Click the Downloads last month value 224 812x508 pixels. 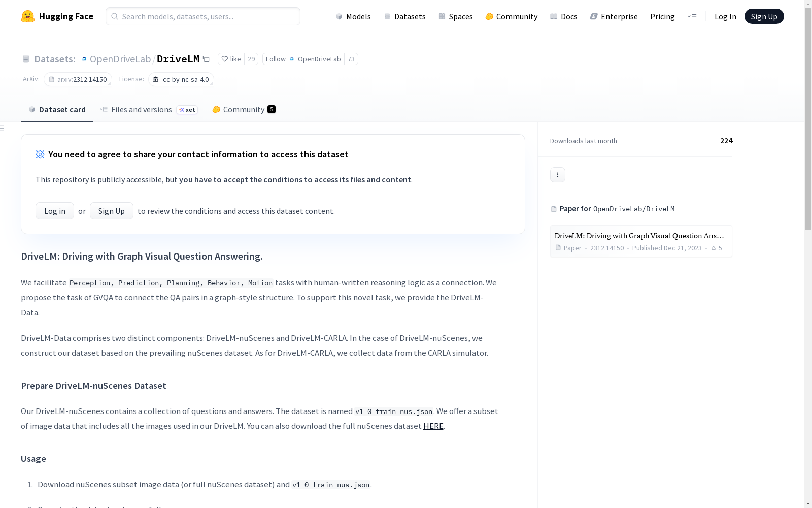tap(726, 141)
